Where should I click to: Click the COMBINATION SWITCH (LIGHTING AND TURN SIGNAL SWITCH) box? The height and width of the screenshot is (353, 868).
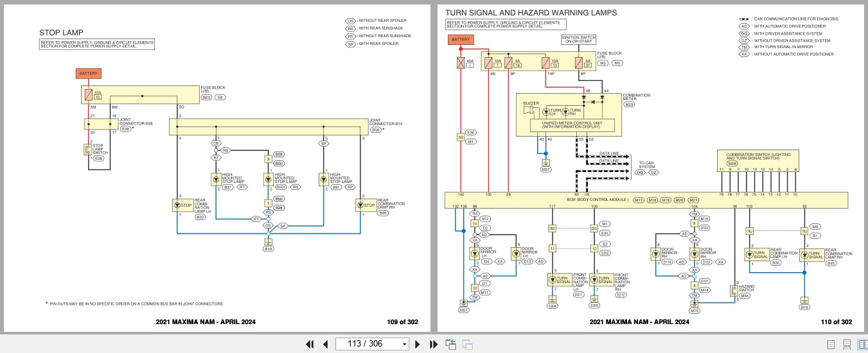pyautogui.click(x=758, y=160)
